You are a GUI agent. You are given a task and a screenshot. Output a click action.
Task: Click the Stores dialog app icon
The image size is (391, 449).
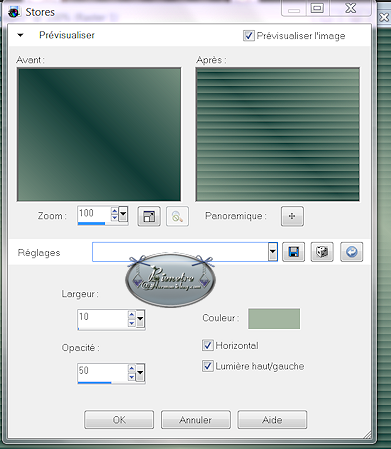pos(14,12)
